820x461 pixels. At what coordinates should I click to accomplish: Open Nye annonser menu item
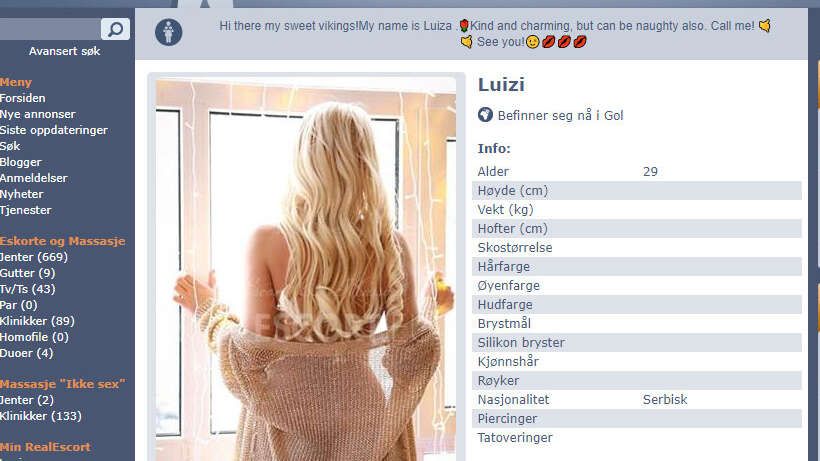(x=38, y=114)
